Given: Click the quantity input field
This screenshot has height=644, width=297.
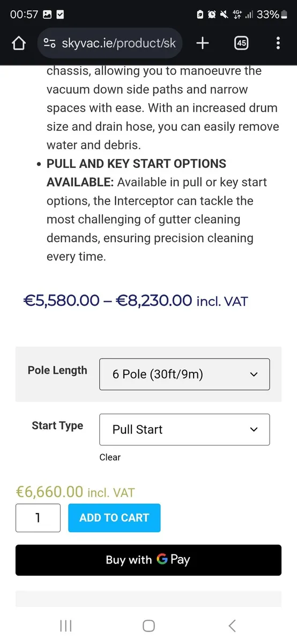Looking at the screenshot, I should 38,518.
